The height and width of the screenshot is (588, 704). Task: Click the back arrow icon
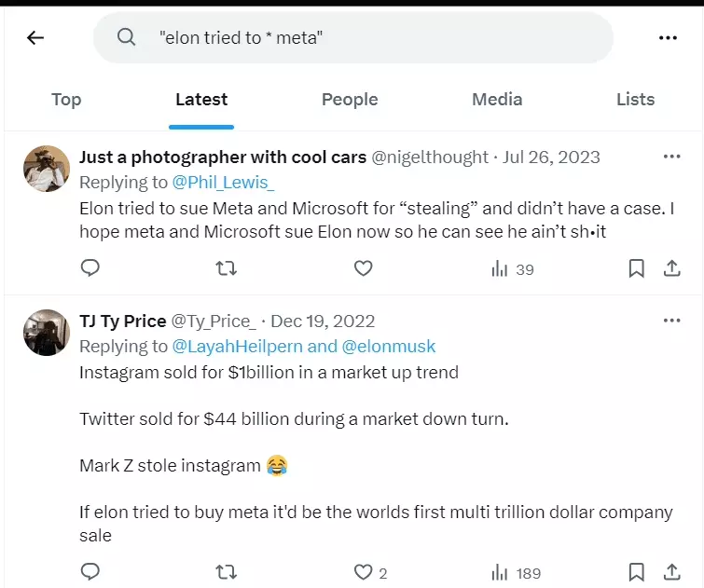(x=35, y=38)
